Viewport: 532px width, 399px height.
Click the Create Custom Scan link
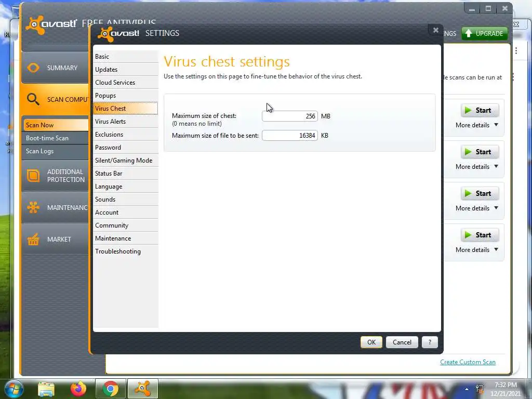pyautogui.click(x=468, y=362)
